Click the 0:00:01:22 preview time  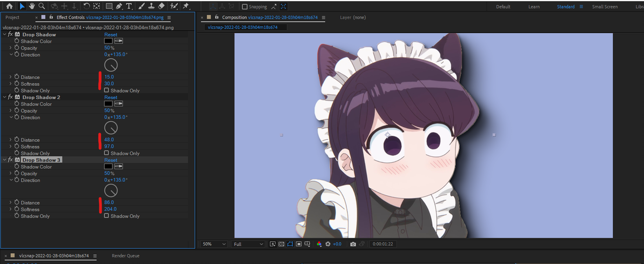click(383, 245)
